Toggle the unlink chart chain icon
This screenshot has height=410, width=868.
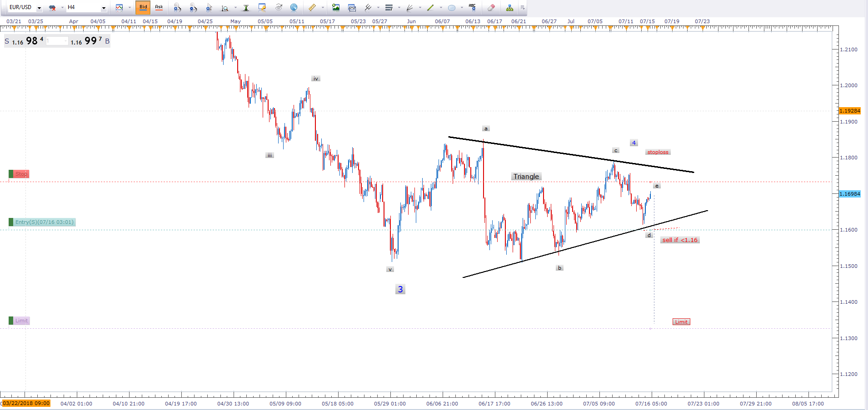tap(52, 7)
